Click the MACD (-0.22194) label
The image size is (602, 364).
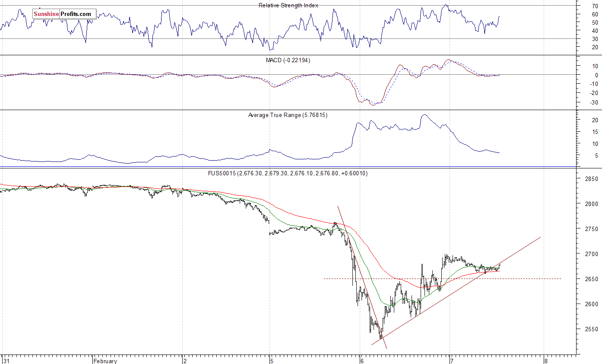[288, 60]
